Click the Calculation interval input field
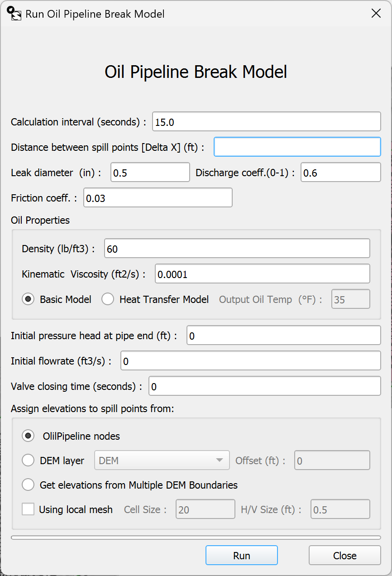This screenshot has height=576, width=392. pyautogui.click(x=266, y=122)
